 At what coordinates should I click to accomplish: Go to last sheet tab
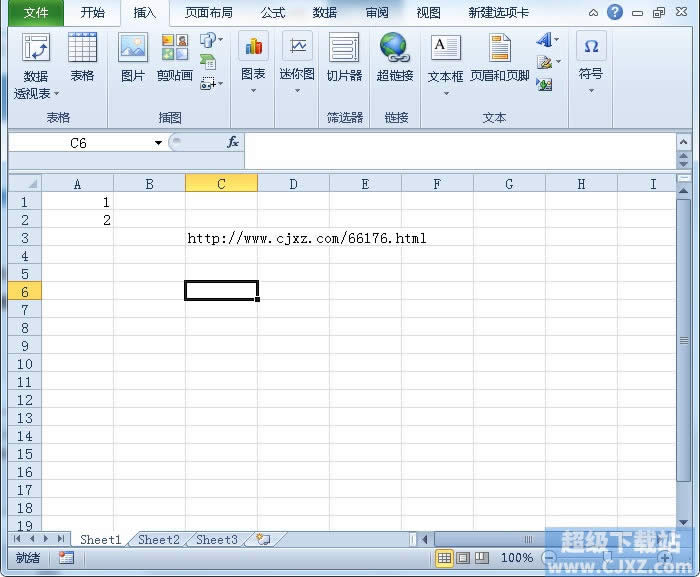pos(61,539)
